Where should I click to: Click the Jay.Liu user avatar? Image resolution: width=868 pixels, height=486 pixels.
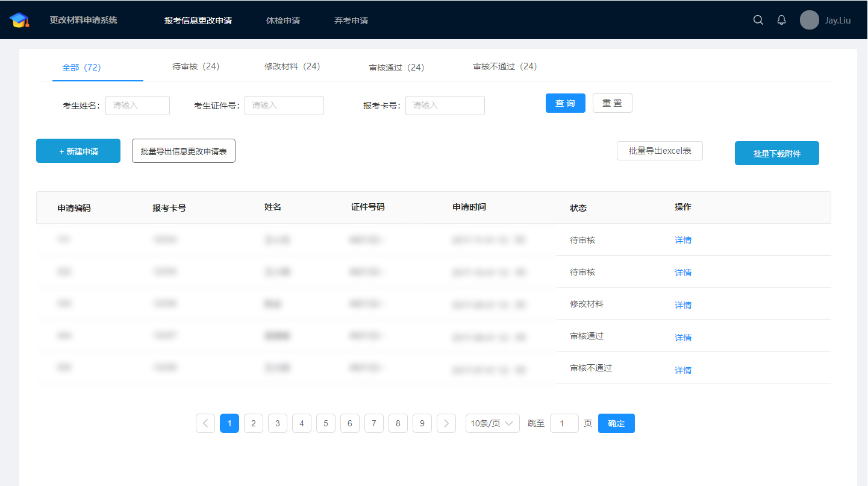[x=809, y=20]
